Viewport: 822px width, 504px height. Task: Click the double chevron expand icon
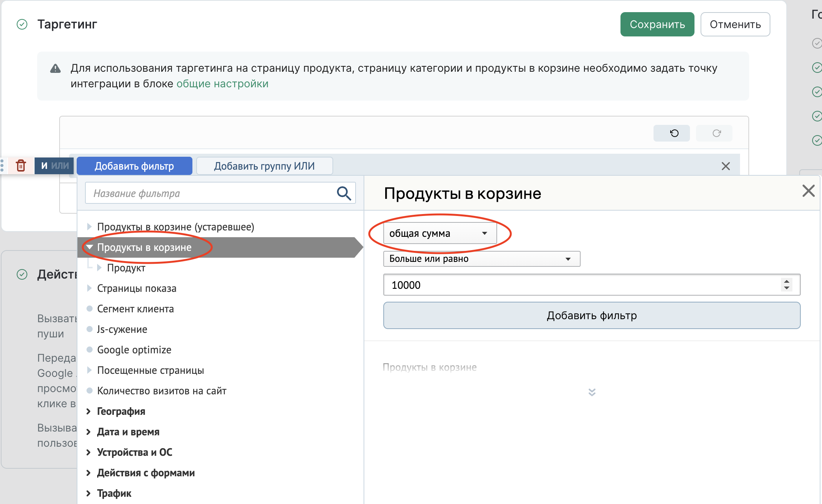(592, 392)
